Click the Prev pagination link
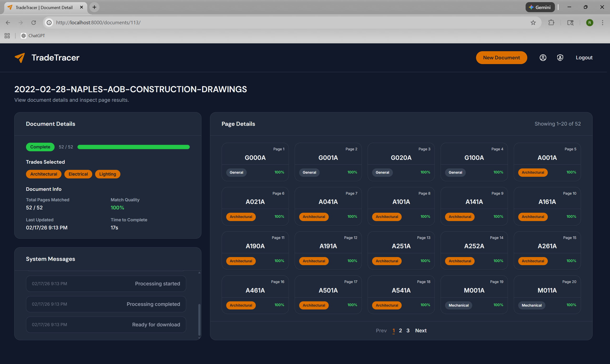This screenshot has height=364, width=610. point(381,331)
